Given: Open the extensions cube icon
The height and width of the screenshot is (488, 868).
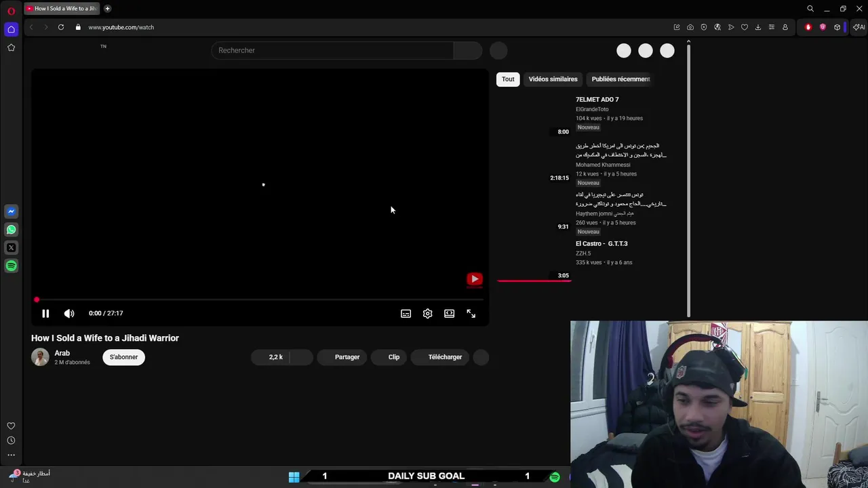Looking at the screenshot, I should pos(837,27).
